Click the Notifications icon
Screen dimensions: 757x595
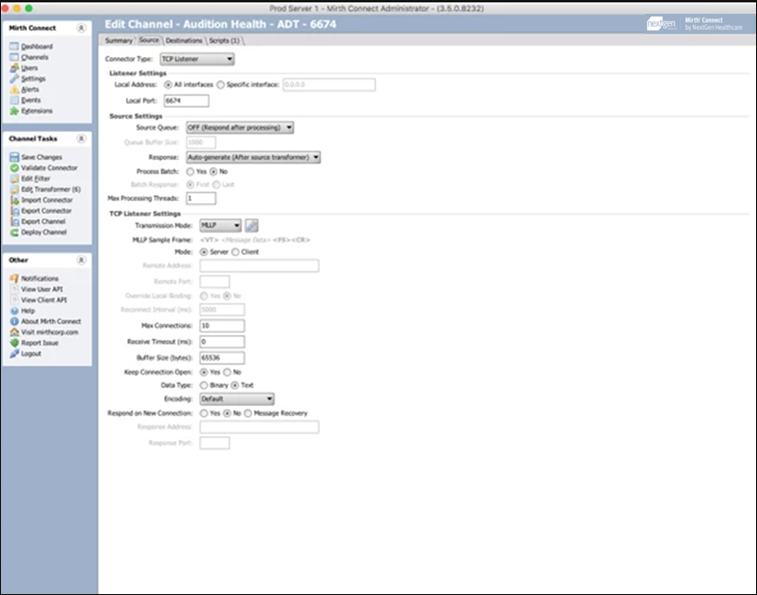pyautogui.click(x=14, y=278)
